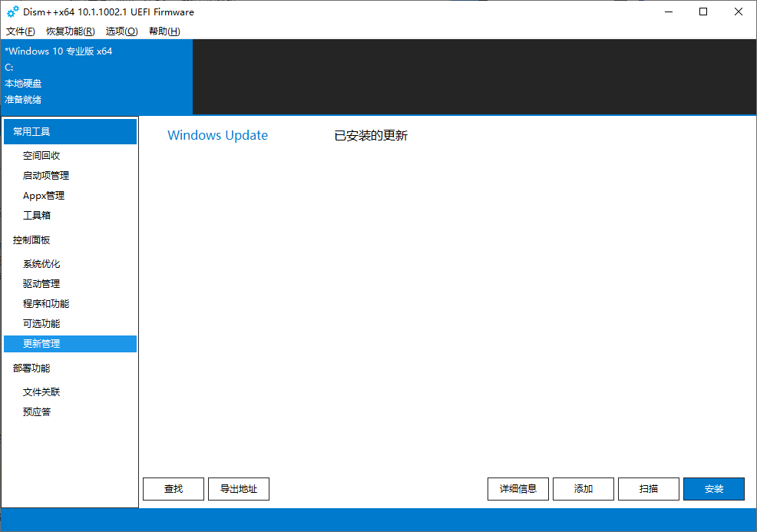Open 驱动管理 in the sidebar
The height and width of the screenshot is (532, 757).
click(41, 284)
